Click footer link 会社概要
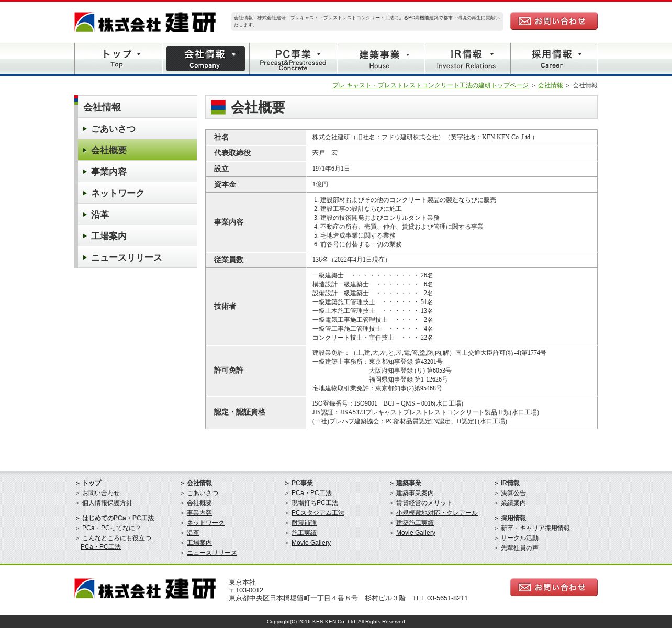 coord(199,503)
